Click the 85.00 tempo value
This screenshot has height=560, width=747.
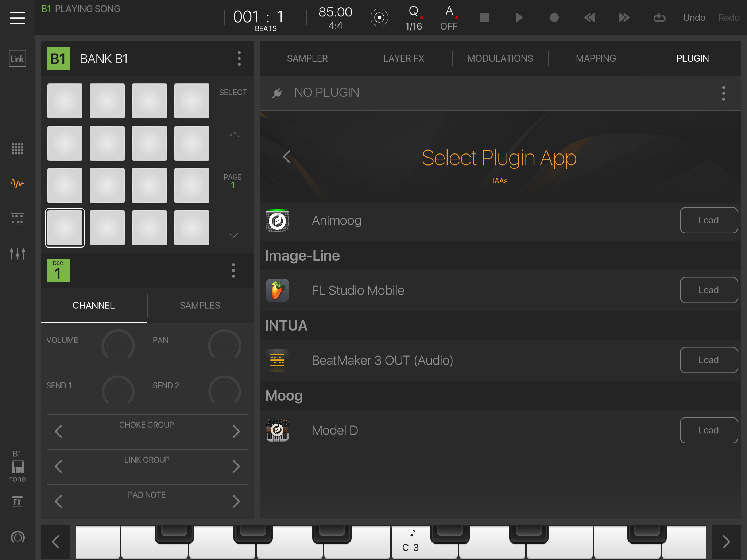pos(335,12)
